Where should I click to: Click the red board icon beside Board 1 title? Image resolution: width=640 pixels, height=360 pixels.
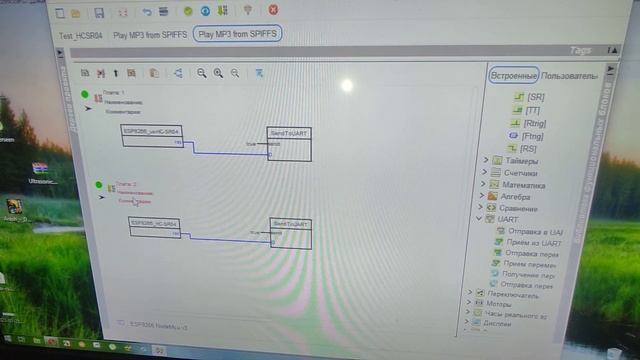click(98, 98)
